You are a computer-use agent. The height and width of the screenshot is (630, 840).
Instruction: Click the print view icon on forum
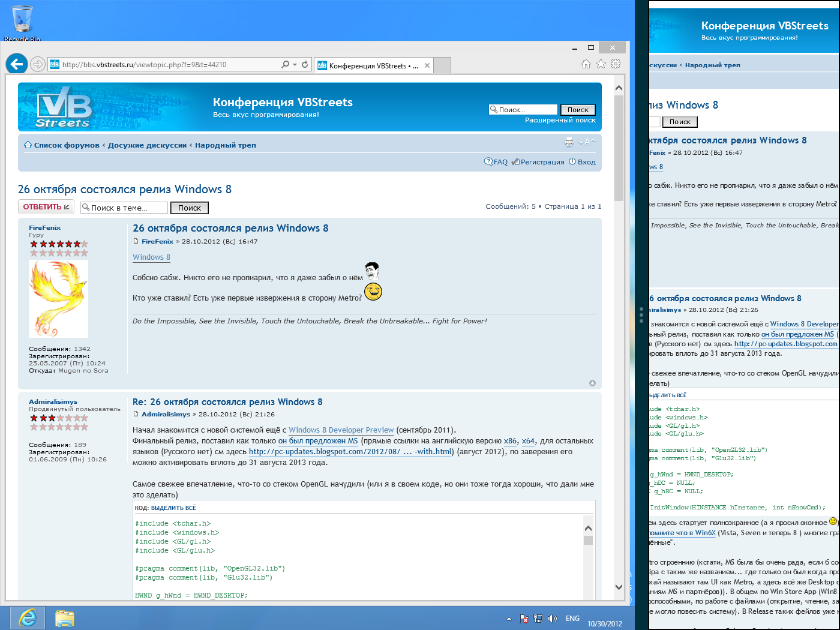(x=569, y=142)
